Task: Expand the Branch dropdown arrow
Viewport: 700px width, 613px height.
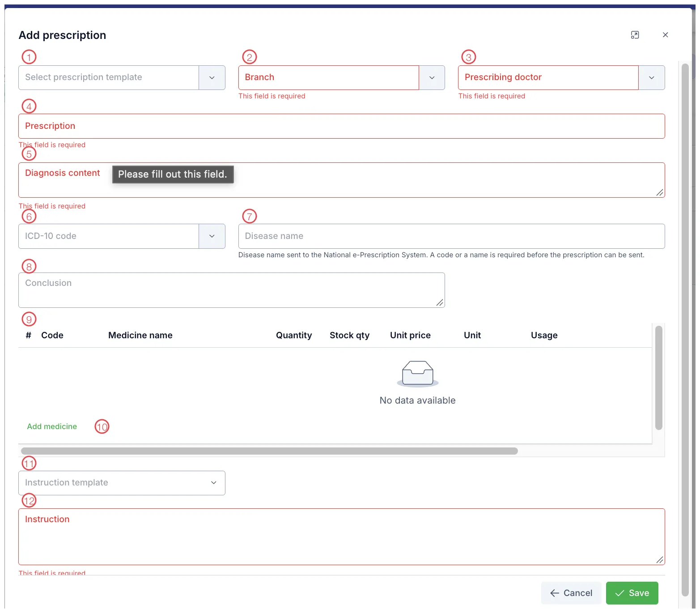Action: [x=432, y=77]
